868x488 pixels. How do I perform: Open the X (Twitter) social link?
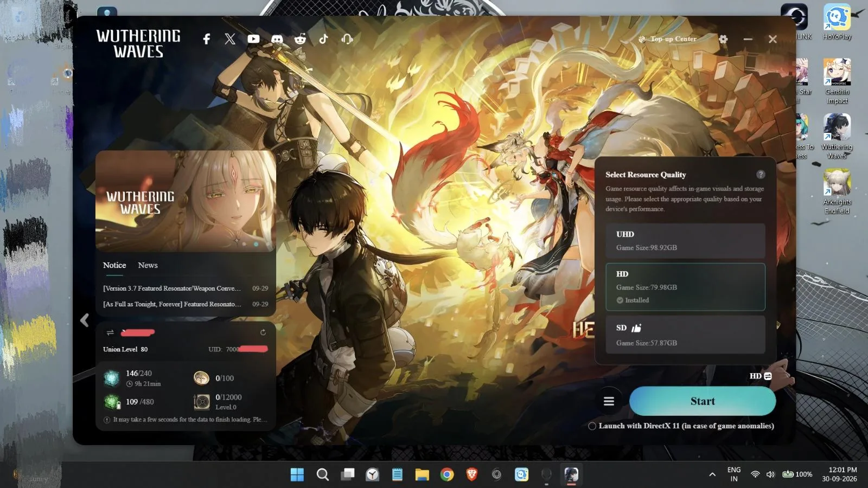[230, 39]
